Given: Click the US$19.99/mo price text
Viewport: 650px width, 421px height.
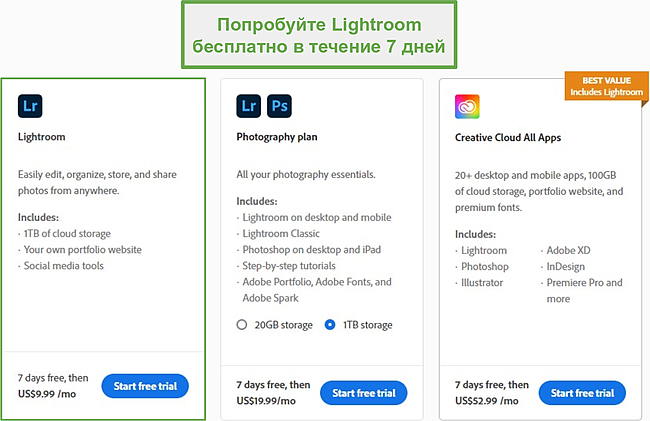Looking at the screenshot, I should pyautogui.click(x=266, y=401).
